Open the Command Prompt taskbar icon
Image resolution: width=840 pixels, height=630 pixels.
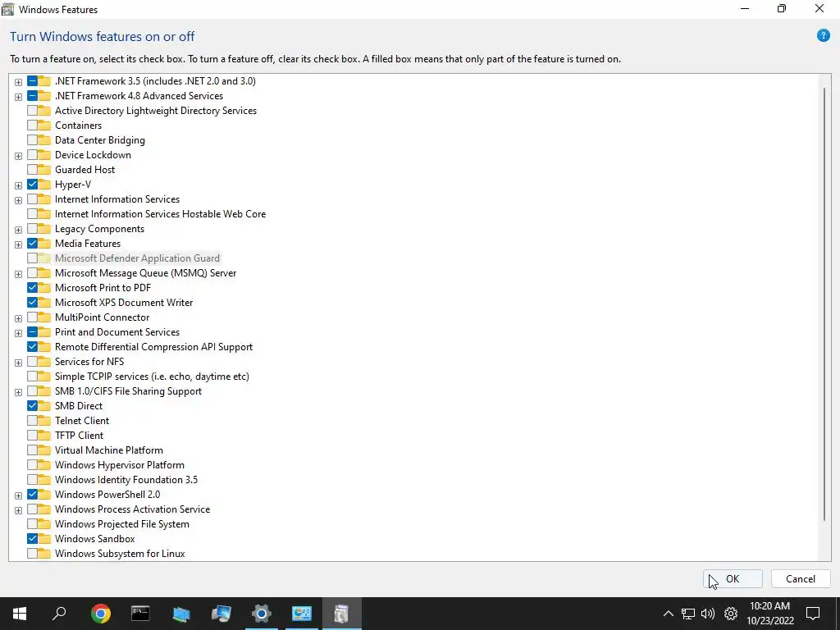pos(140,614)
